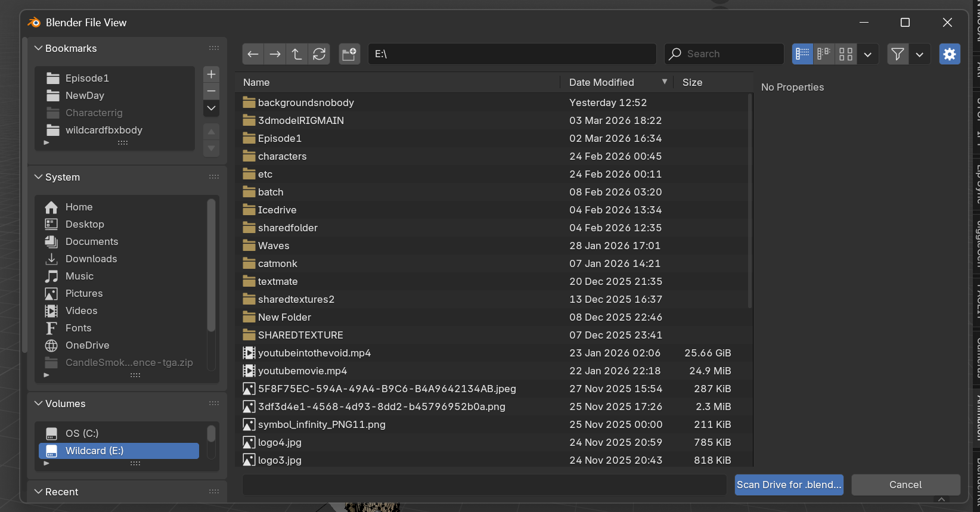Navigate to parent directory
The height and width of the screenshot is (512, 980).
[x=297, y=54]
